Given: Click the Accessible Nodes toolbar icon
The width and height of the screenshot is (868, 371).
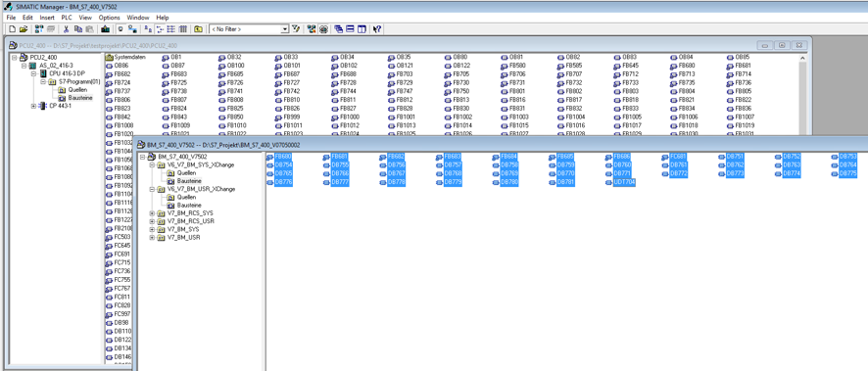Looking at the screenshot, I should 39,28.
